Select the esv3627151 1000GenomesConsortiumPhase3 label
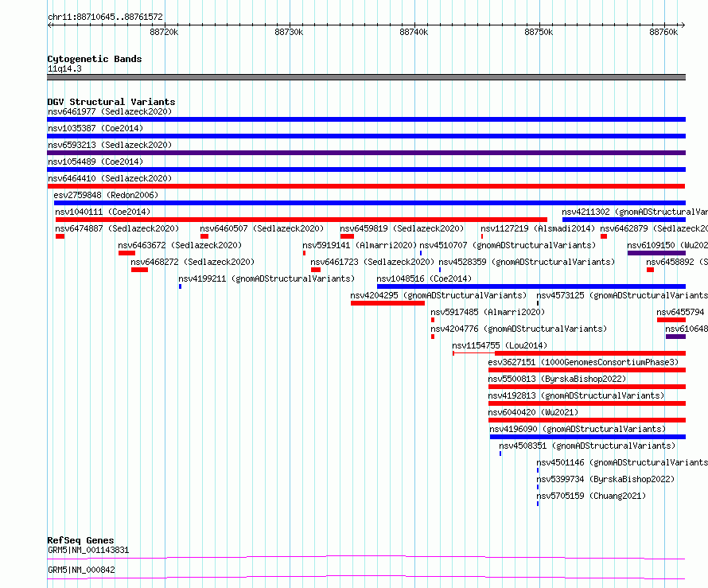The width and height of the screenshot is (708, 588). point(583,362)
